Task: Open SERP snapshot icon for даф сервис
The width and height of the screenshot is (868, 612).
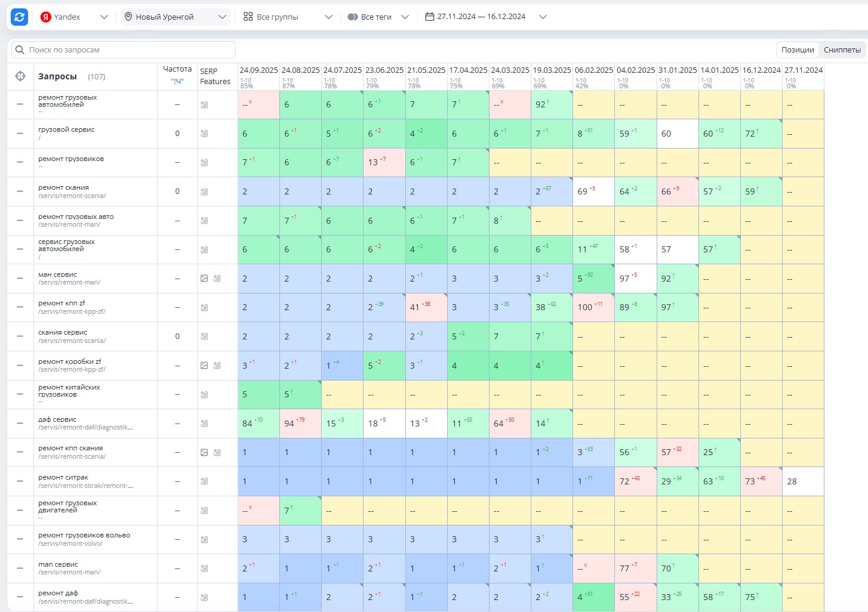Action: 204,424
